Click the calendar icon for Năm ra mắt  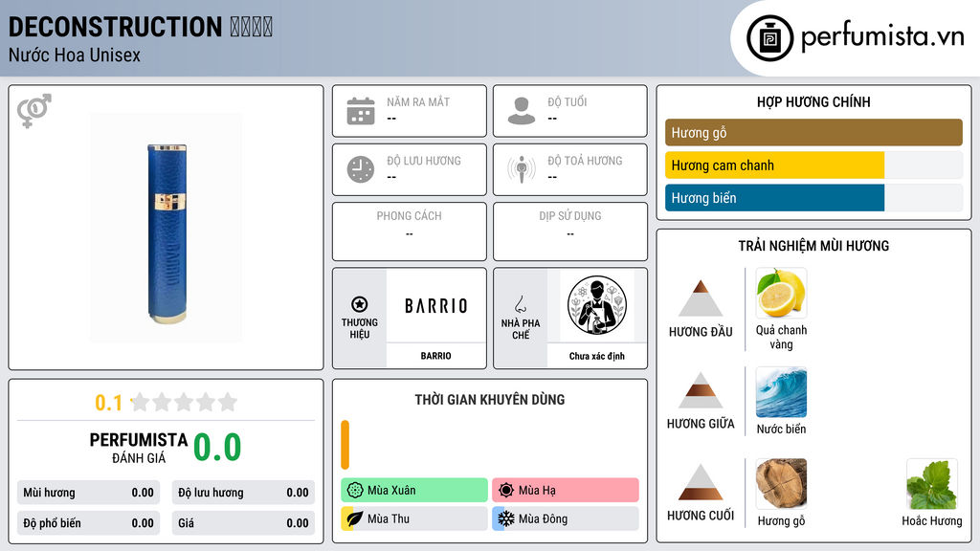361,111
